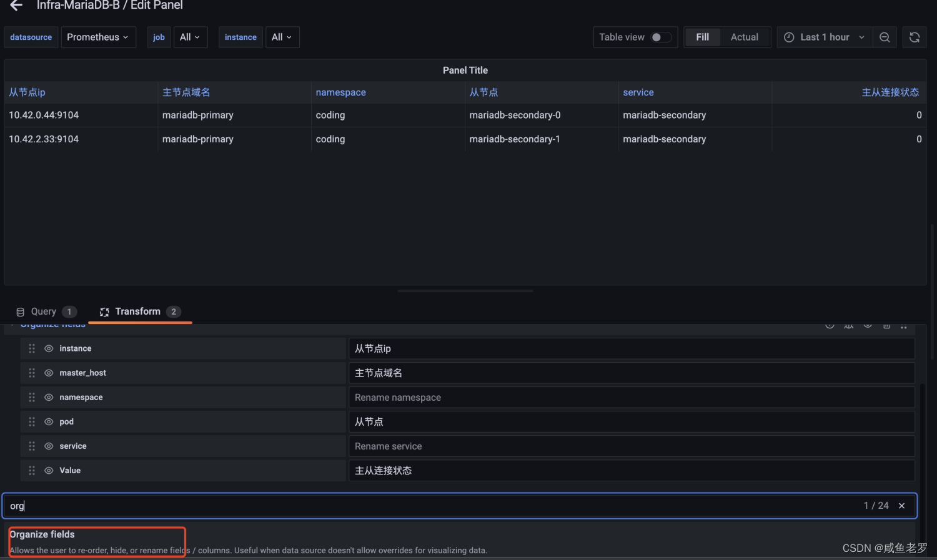Edit the Value rename field 主从连接状态
The height and width of the screenshot is (560, 937).
coord(632,470)
